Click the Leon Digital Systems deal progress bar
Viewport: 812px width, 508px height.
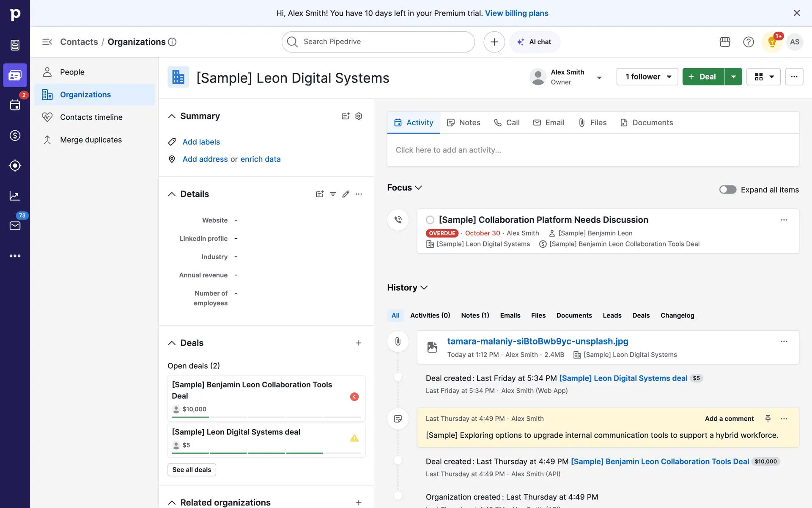266,453
